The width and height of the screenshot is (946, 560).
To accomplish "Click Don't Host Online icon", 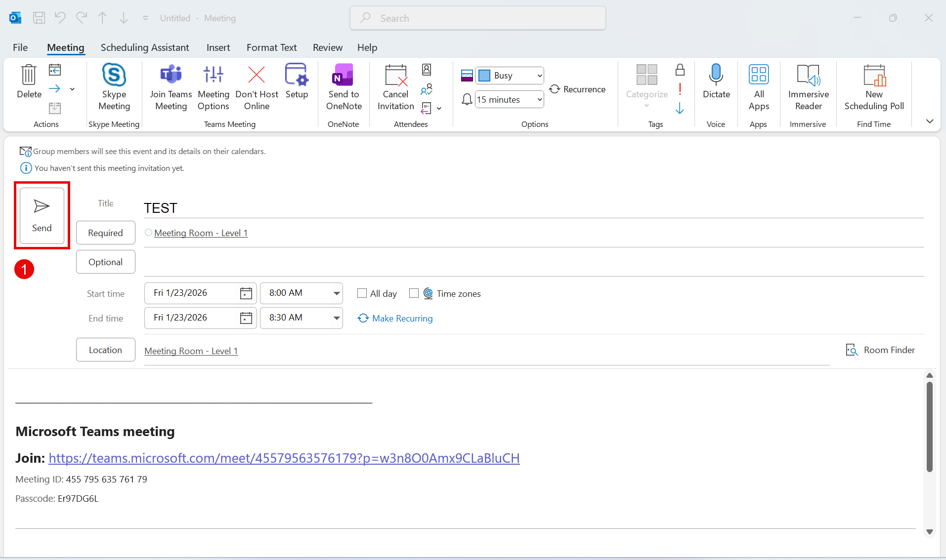I will tap(257, 76).
